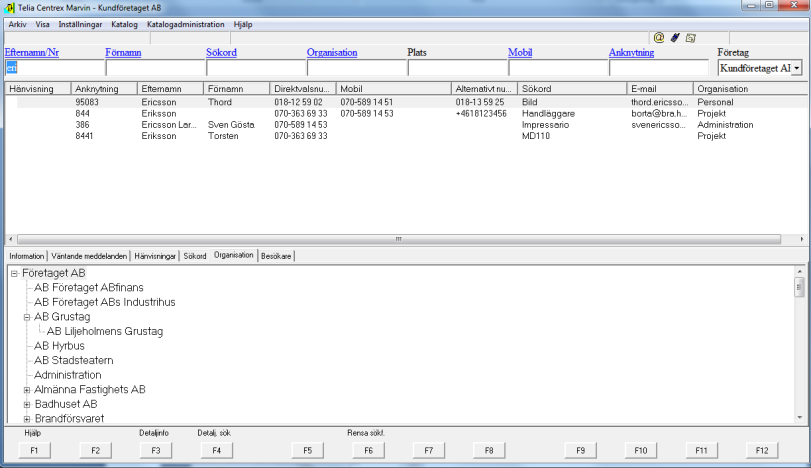Click the F4 Detalj. sök button
This screenshot has height=468, width=811.
[x=217, y=450]
